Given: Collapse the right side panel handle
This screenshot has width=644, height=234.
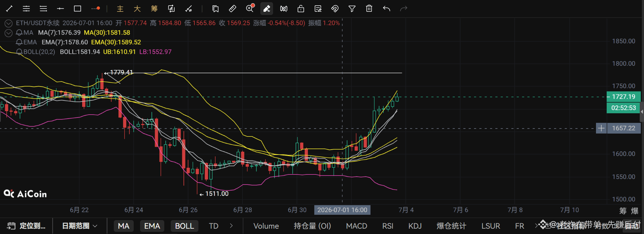Looking at the screenshot, I should (x=642, y=112).
